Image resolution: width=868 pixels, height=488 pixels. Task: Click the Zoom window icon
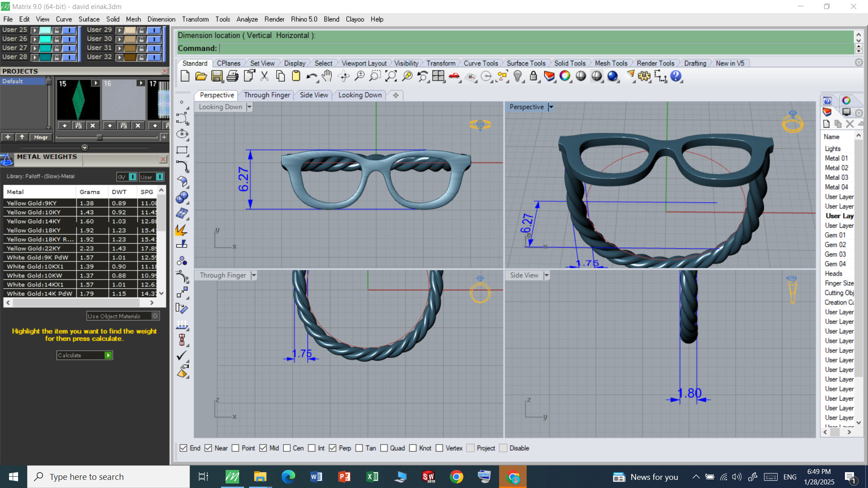[x=375, y=76]
